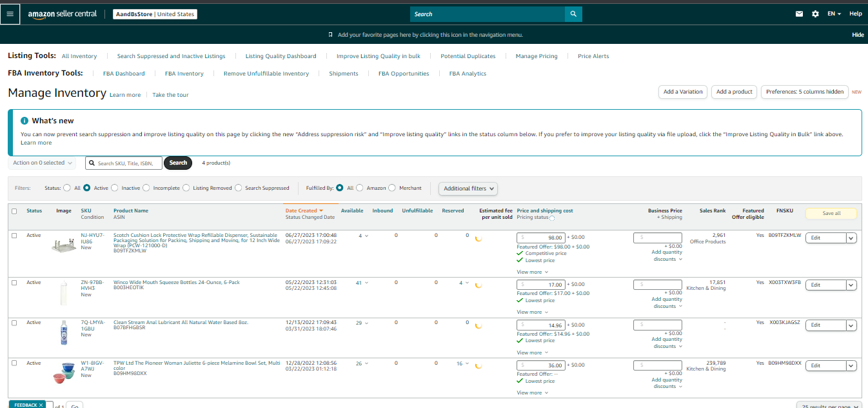Viewport: 868px width, 408px height.
Task: Click the price field showing 14.96
Action: [x=541, y=325]
